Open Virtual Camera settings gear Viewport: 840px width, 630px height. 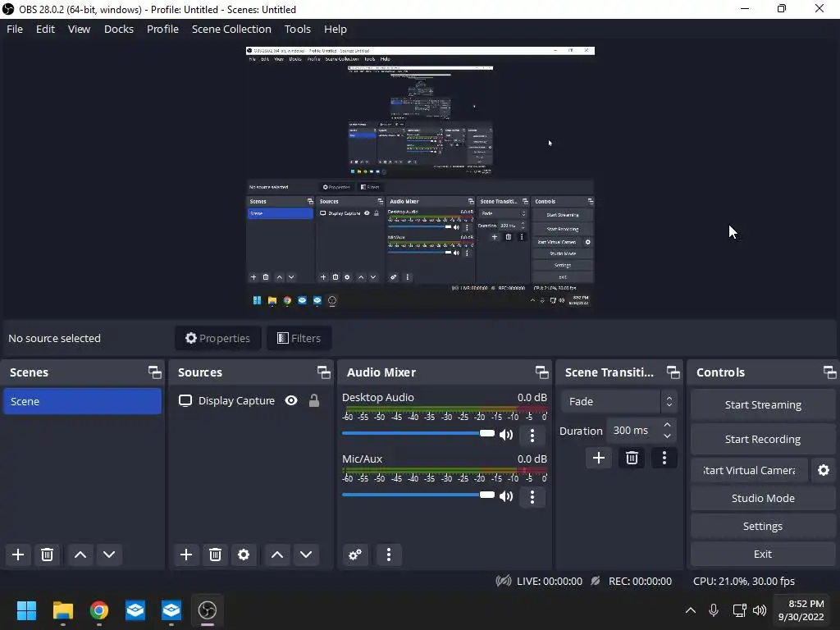pos(824,470)
